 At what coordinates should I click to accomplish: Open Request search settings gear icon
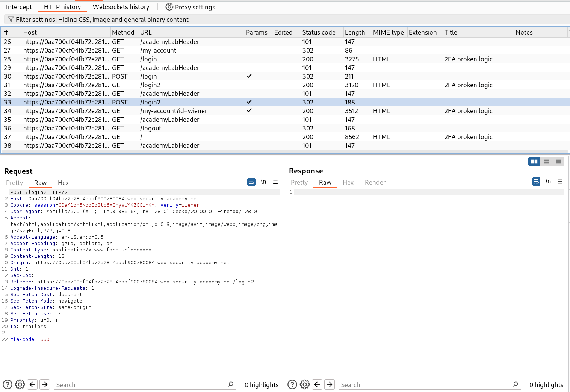coord(20,384)
